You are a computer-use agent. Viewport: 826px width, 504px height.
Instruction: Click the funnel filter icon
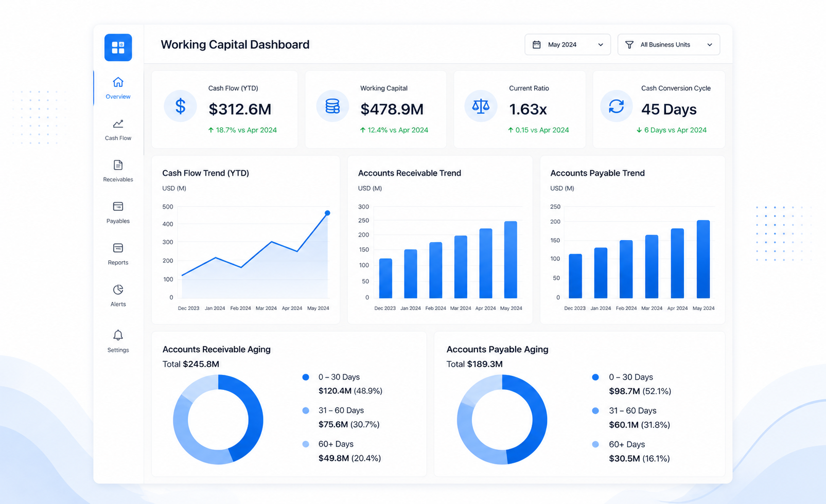click(x=629, y=45)
